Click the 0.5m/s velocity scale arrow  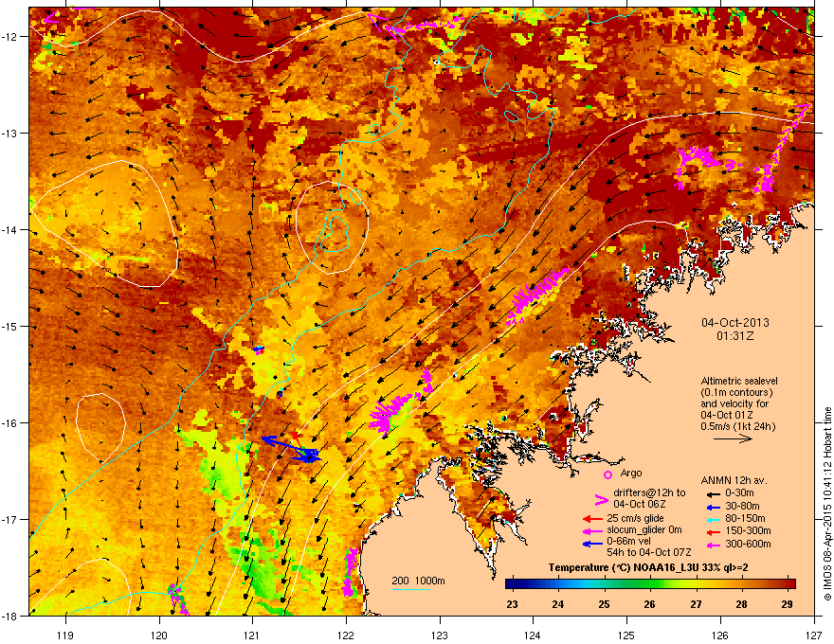click(733, 438)
